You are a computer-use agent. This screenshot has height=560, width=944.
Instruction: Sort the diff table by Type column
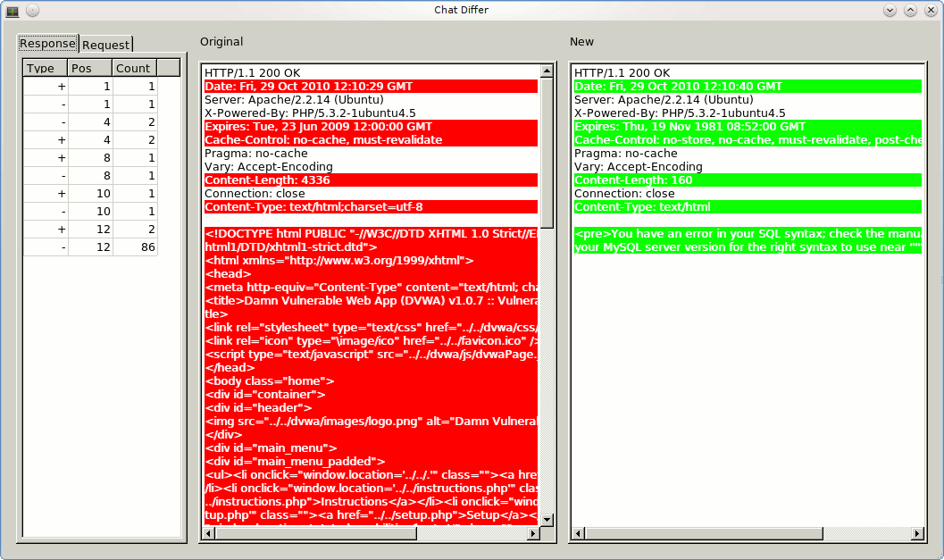point(45,68)
